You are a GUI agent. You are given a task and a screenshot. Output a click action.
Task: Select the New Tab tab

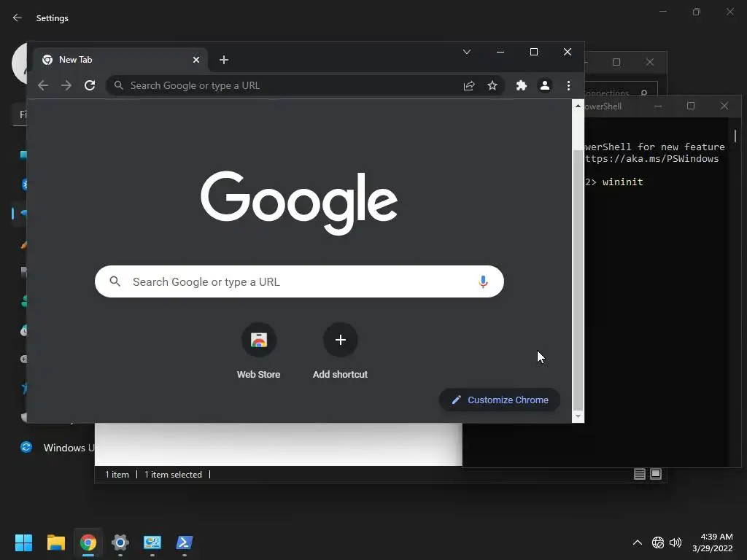point(121,60)
